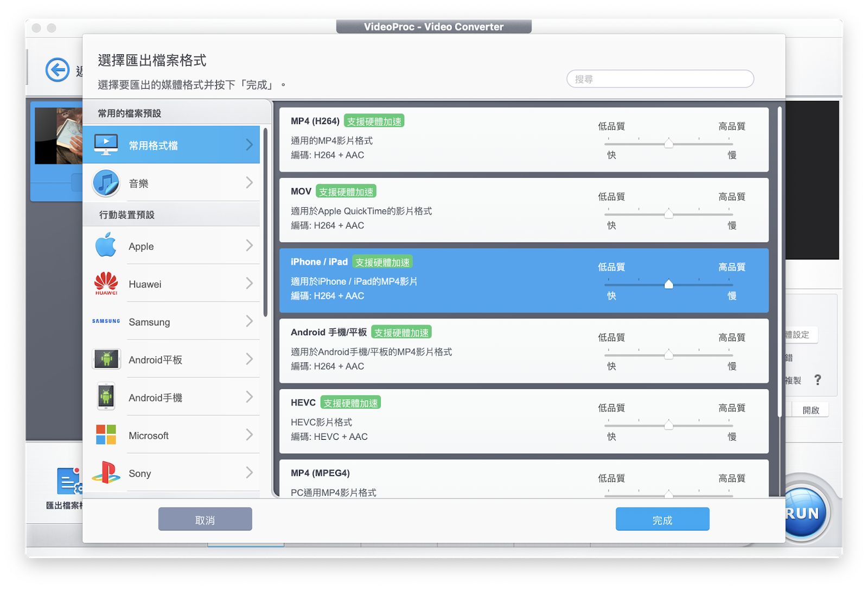Adjust the iPhone / iPad quality slider
Screen dimensions: 868x589
point(668,284)
